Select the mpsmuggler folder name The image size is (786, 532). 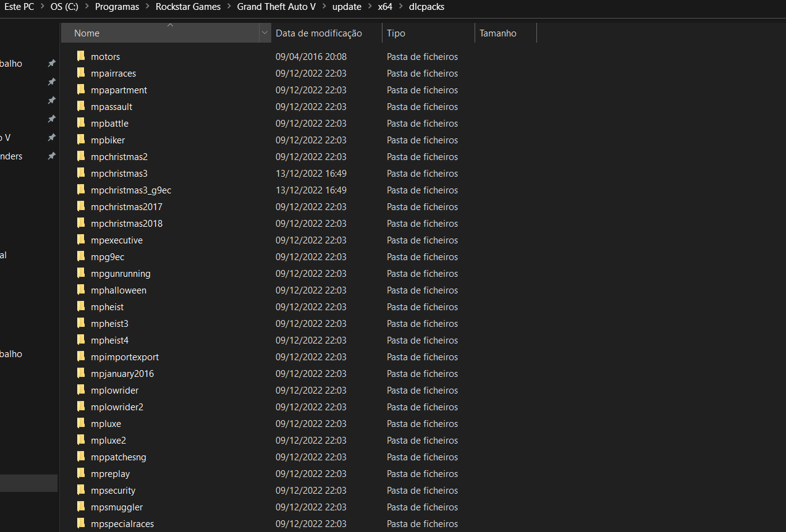tap(117, 507)
